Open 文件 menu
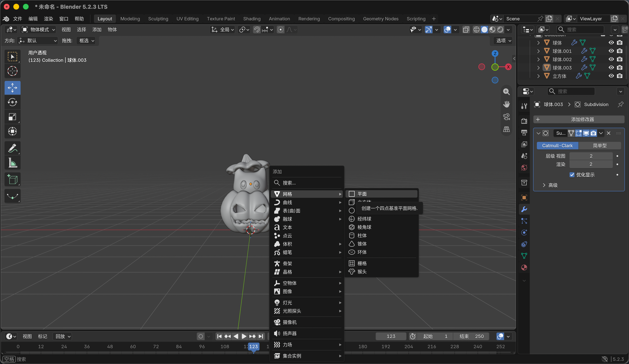This screenshot has height=364, width=629. pos(17,19)
